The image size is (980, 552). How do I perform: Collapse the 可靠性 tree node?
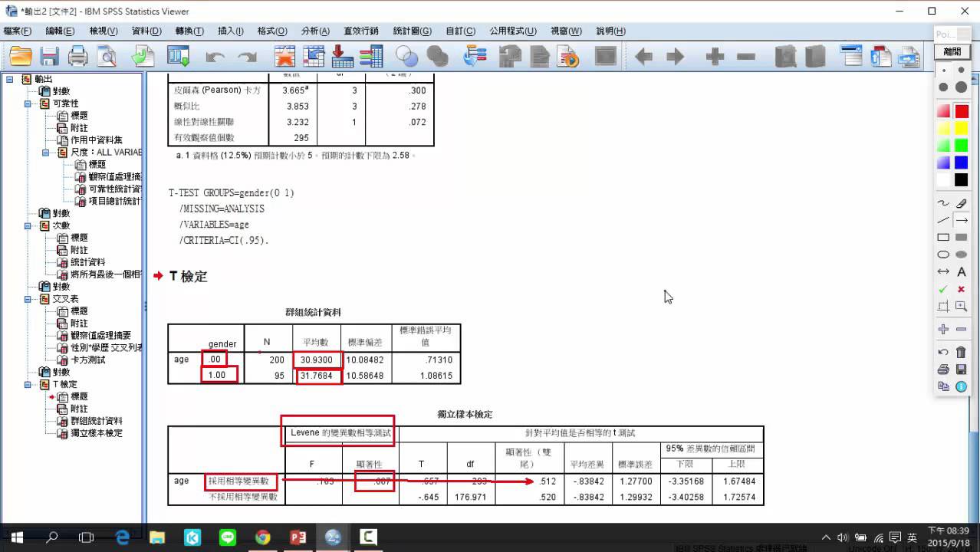[x=28, y=103]
